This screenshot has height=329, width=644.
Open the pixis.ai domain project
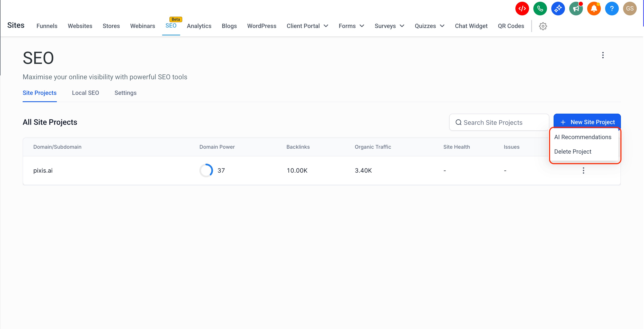pos(43,170)
